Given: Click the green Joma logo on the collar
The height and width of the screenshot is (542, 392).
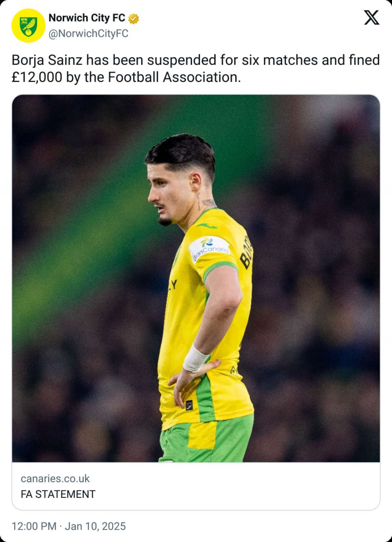Looking at the screenshot, I should tap(207, 226).
